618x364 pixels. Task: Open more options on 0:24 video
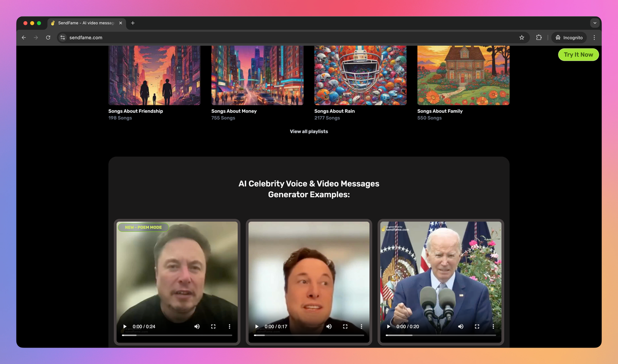230,326
